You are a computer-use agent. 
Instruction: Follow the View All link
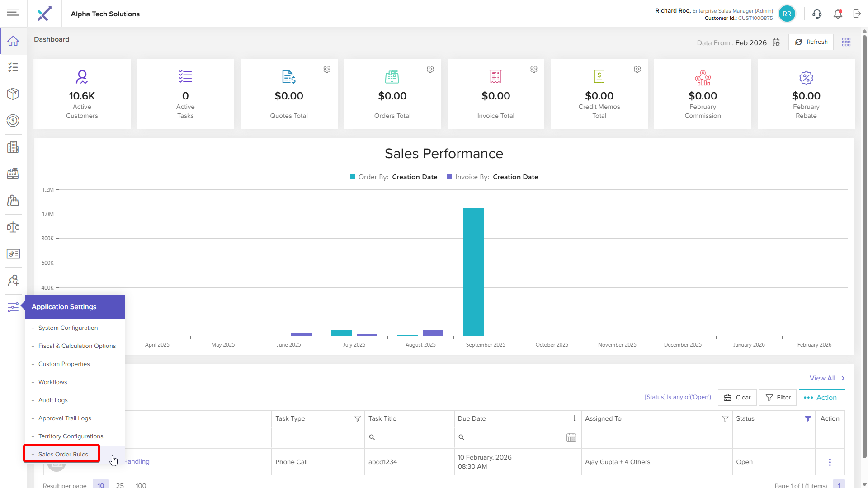coord(822,378)
